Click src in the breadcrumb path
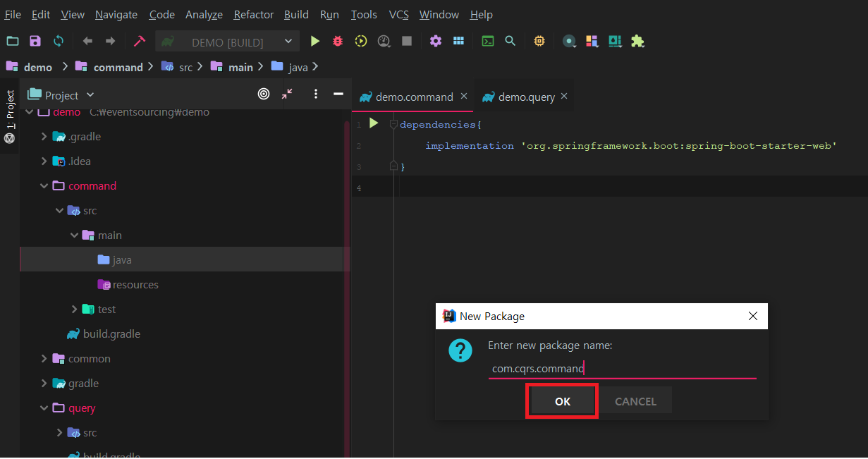Screen dimensions: 868x459 point(185,67)
